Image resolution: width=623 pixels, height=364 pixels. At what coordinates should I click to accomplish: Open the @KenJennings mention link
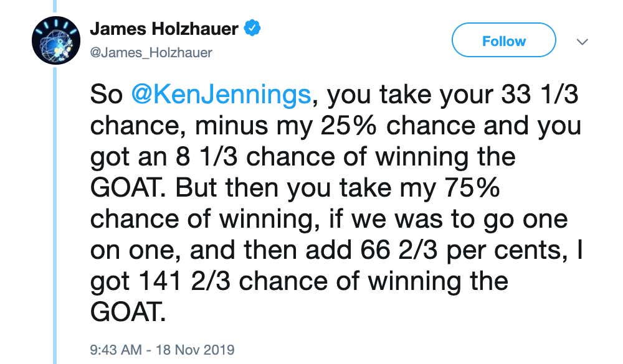coord(221,95)
